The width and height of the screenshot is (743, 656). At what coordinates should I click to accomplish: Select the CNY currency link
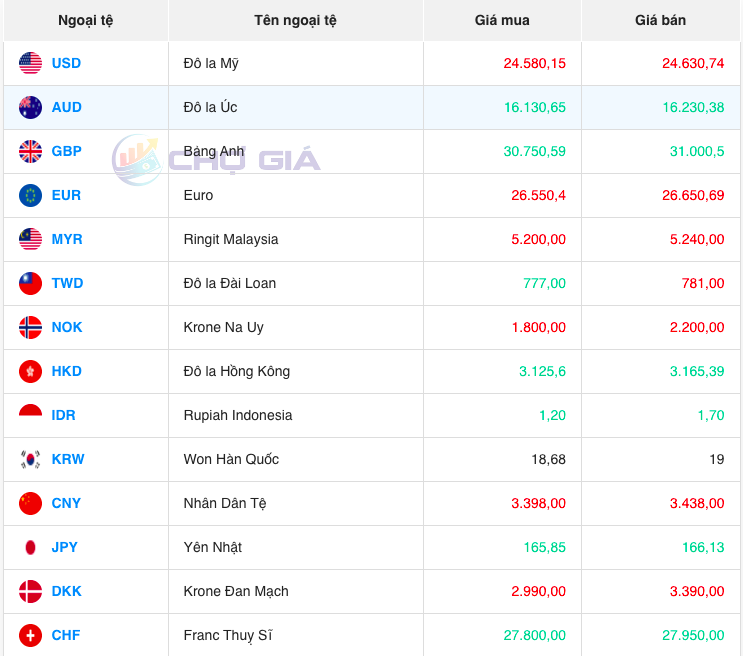coord(66,503)
